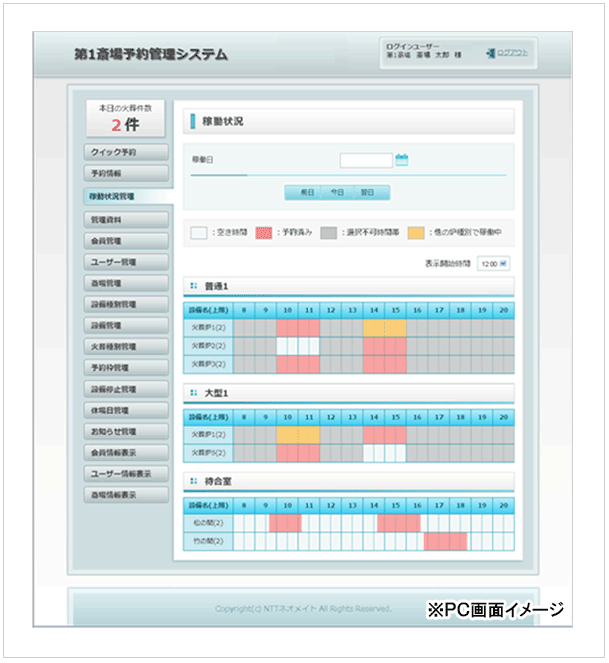Viewport: 609px width, 663px height.
Task: Click the 本日の火葬件数 2件 panel
Action: point(126,117)
